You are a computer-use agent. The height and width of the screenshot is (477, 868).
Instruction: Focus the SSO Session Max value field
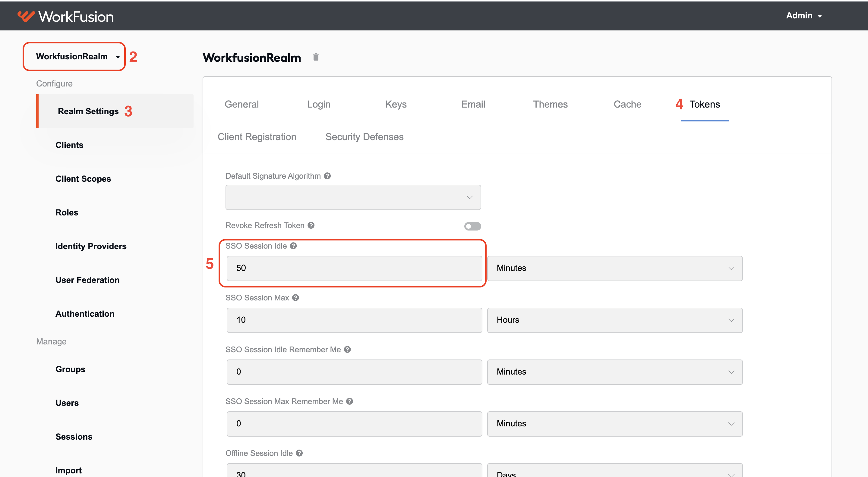[x=354, y=320]
